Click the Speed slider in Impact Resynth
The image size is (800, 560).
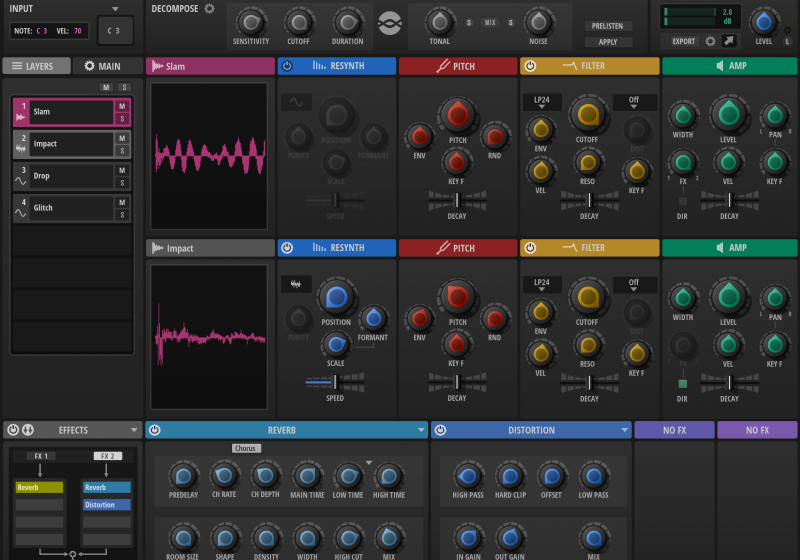(336, 382)
